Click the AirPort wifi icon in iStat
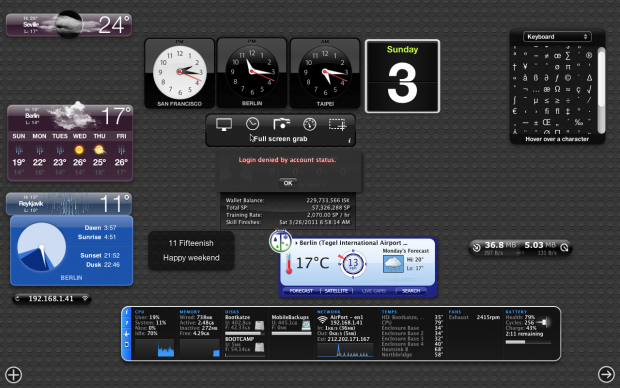This screenshot has width=620, height=388. coord(323,320)
